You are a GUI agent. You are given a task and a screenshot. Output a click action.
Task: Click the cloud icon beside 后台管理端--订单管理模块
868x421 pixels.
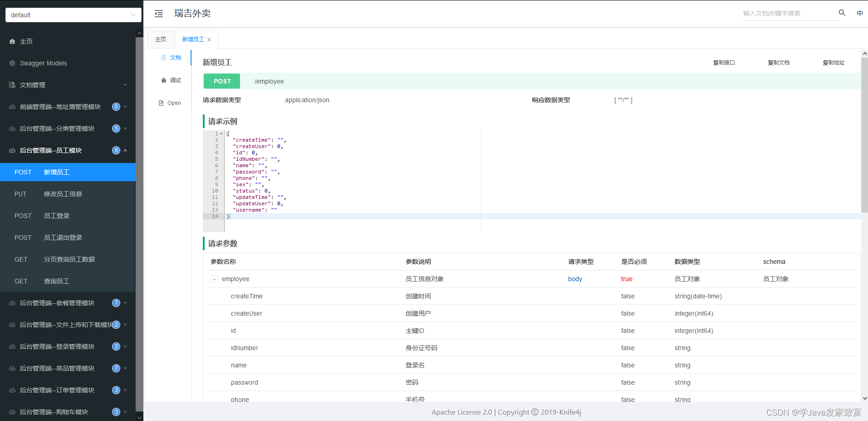pos(12,390)
